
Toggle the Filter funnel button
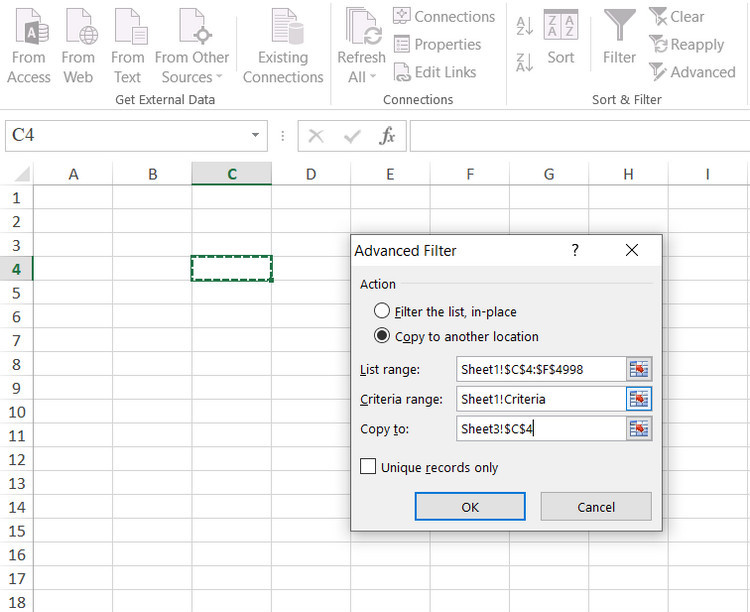click(x=619, y=37)
